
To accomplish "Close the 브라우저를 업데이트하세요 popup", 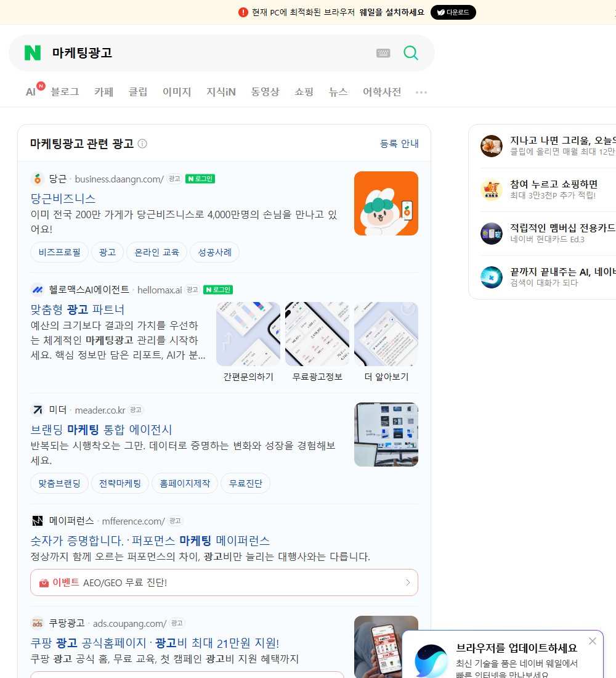I will coord(592,641).
